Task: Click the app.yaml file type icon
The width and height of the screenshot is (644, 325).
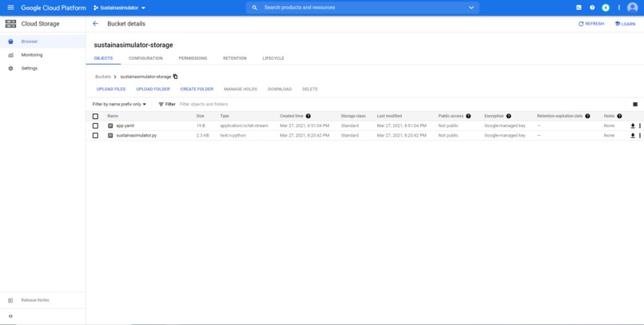Action: [x=110, y=125]
